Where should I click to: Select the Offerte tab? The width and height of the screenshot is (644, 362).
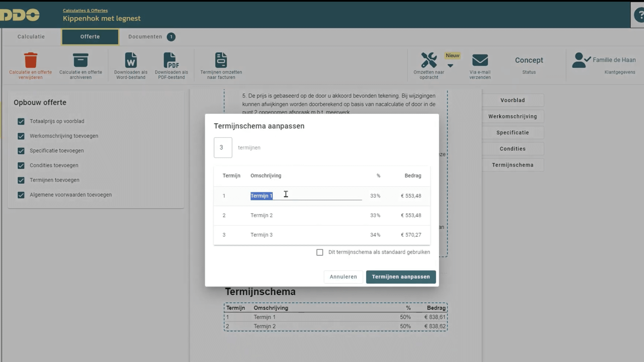(90, 37)
